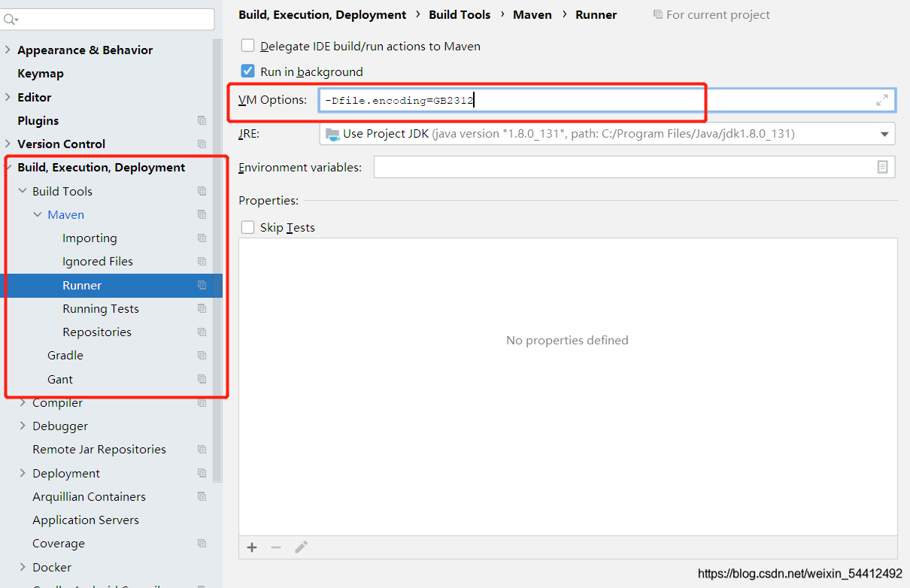Expand the VM Options field editor
The height and width of the screenshot is (588, 910).
click(882, 100)
